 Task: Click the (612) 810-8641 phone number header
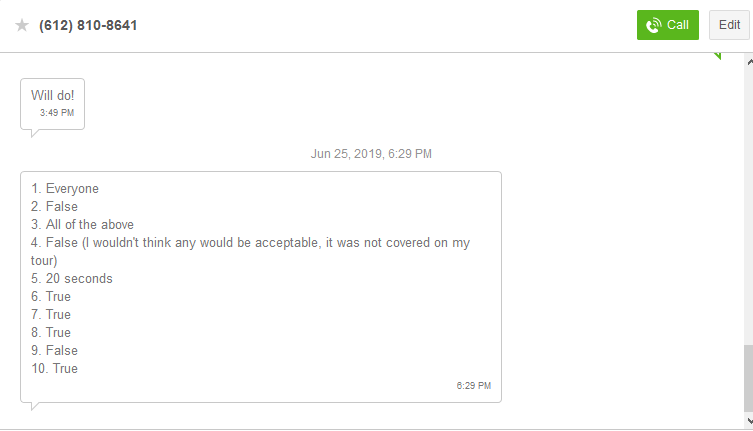click(x=88, y=25)
